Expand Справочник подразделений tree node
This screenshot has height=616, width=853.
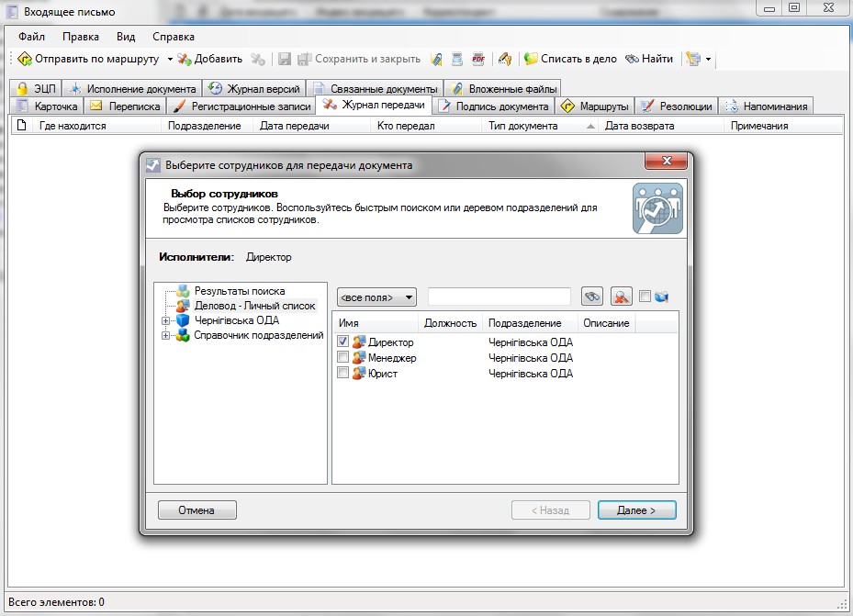point(165,336)
